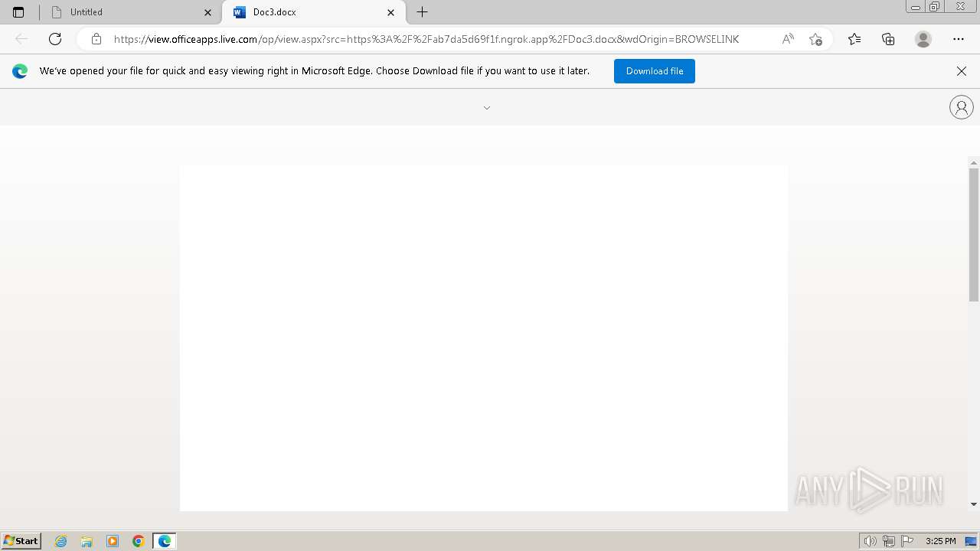Click the Download file button
Viewport: 980px width, 551px height.
pyautogui.click(x=655, y=71)
